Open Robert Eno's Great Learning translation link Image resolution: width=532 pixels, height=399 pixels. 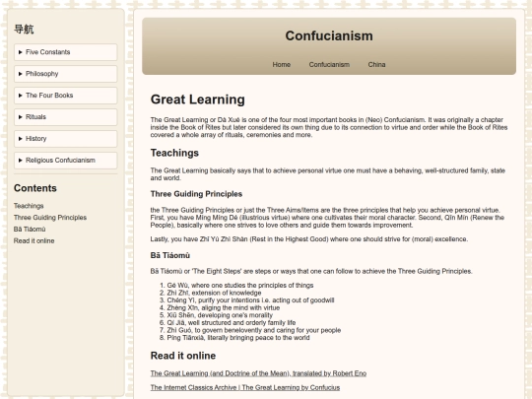click(x=258, y=373)
